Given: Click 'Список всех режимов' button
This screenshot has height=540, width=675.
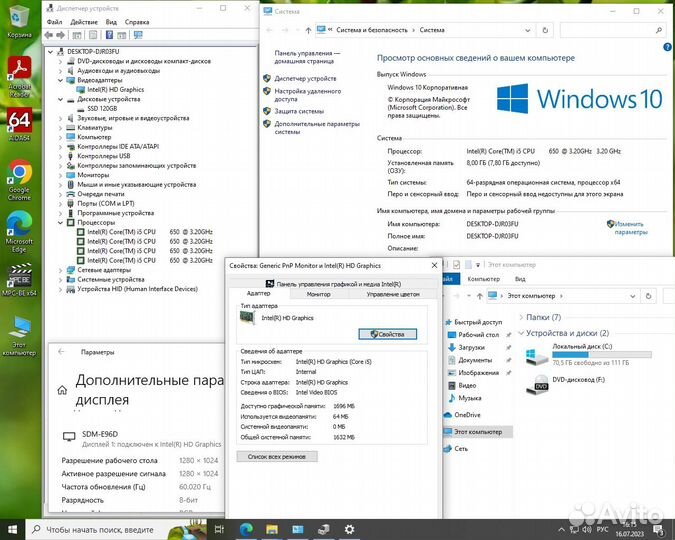Looking at the screenshot, I should (277, 456).
